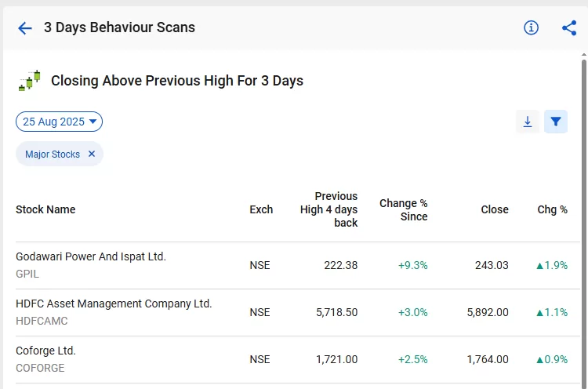Click the 0.9% daily change for COFORGE
The width and height of the screenshot is (588, 389).
click(x=552, y=359)
